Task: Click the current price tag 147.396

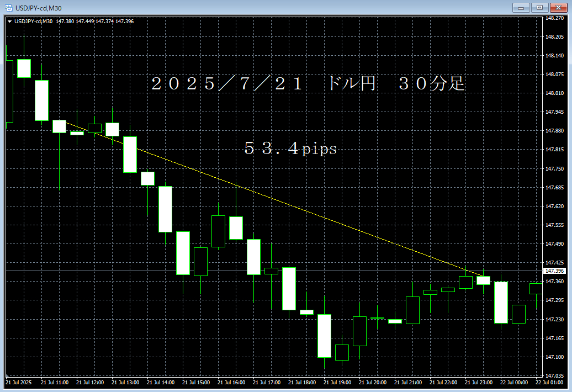Action: click(x=554, y=271)
